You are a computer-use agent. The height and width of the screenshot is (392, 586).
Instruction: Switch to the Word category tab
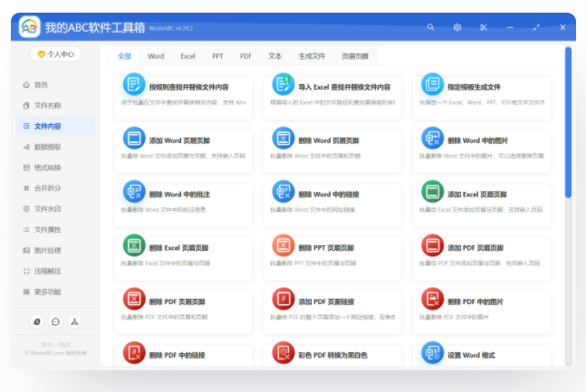point(156,56)
